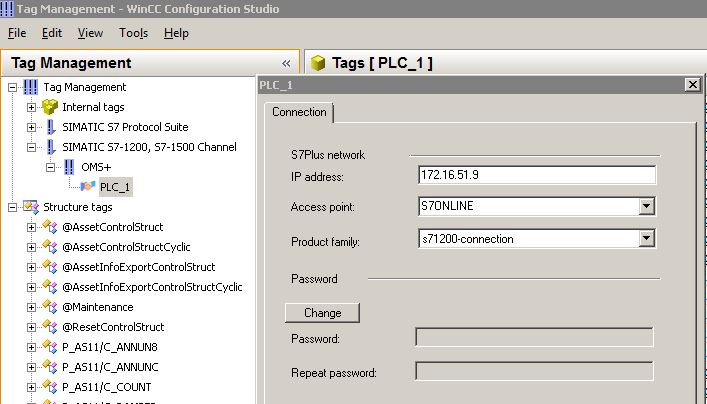Click the S7-1200, S7-1500 Channel icon
The image size is (707, 404).
(51, 147)
